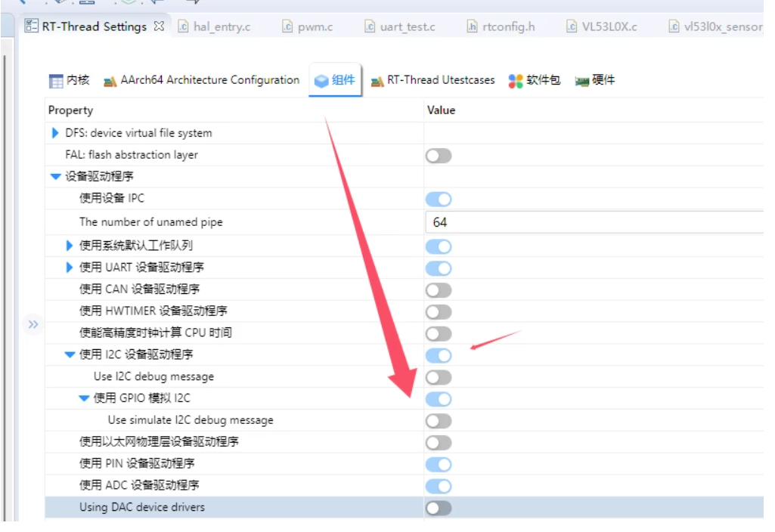Open AArch64 Architecture Configuration page
The height and width of the screenshot is (532, 775).
point(201,80)
